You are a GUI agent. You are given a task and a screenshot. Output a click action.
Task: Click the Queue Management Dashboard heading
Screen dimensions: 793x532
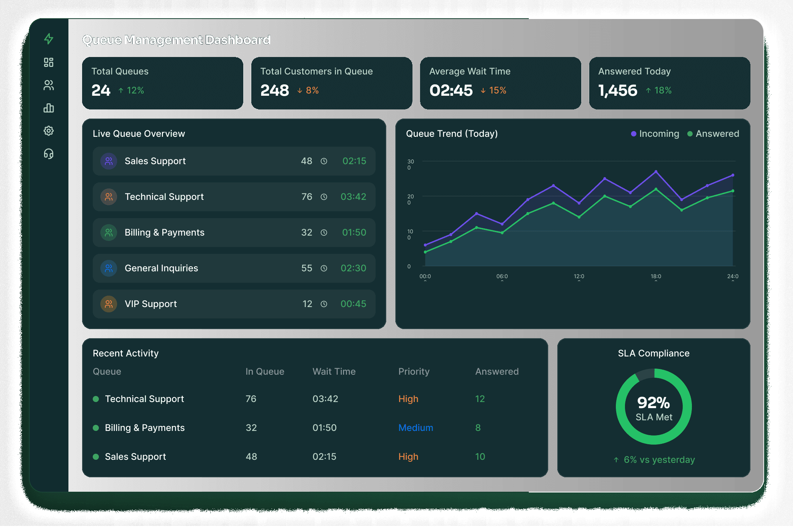coord(176,40)
